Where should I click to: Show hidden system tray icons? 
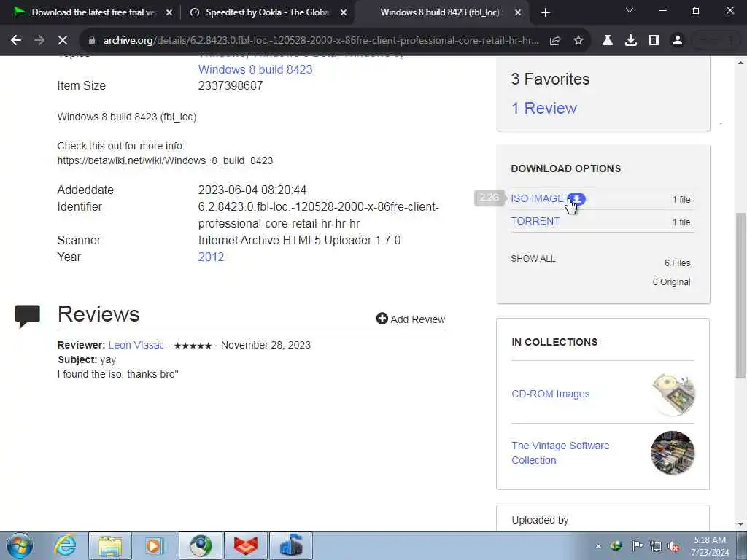point(598,546)
